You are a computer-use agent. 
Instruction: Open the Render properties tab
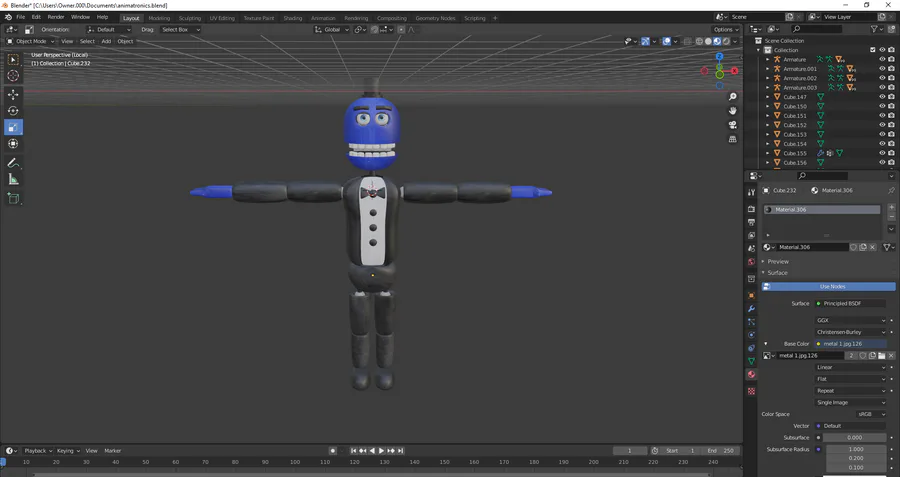751,209
